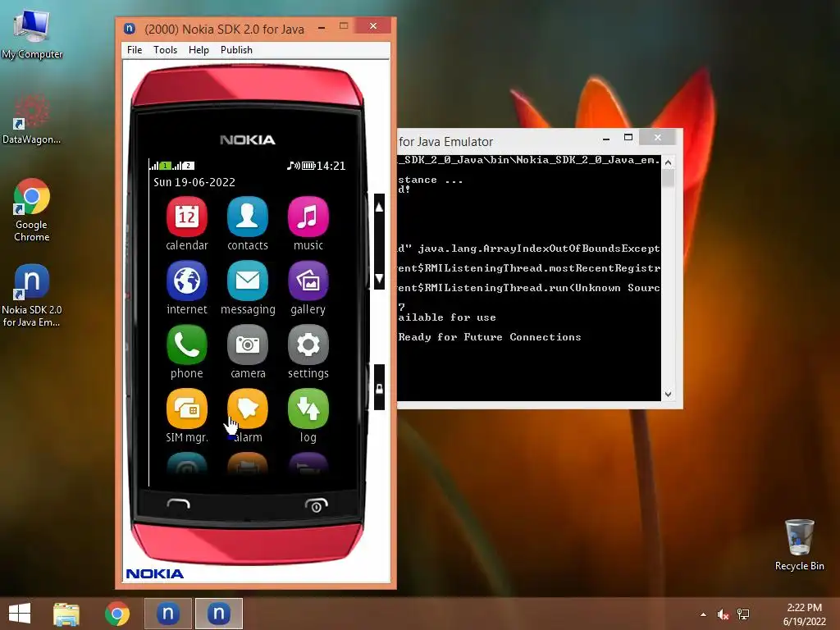This screenshot has height=630, width=840.
Task: Minimize the Java Emulator console window
Action: pyautogui.click(x=606, y=138)
